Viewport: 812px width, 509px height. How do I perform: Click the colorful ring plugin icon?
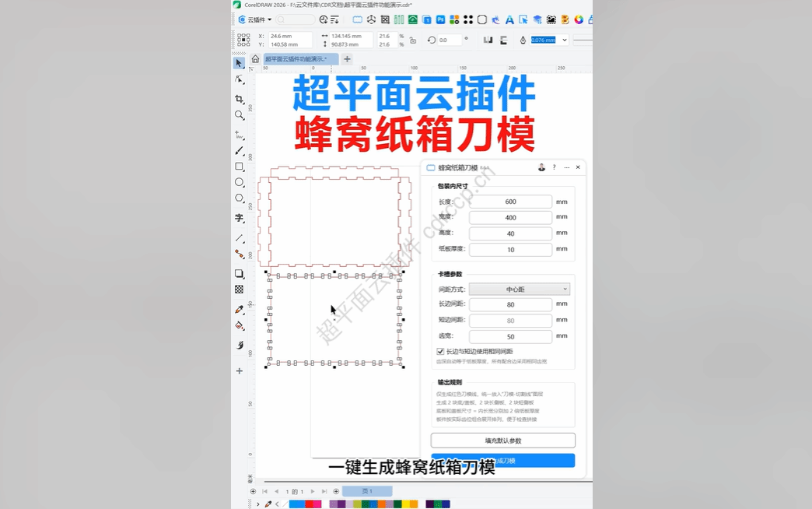579,19
